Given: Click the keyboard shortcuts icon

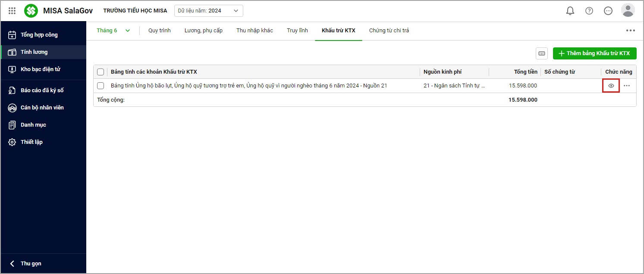Looking at the screenshot, I should coord(542,53).
